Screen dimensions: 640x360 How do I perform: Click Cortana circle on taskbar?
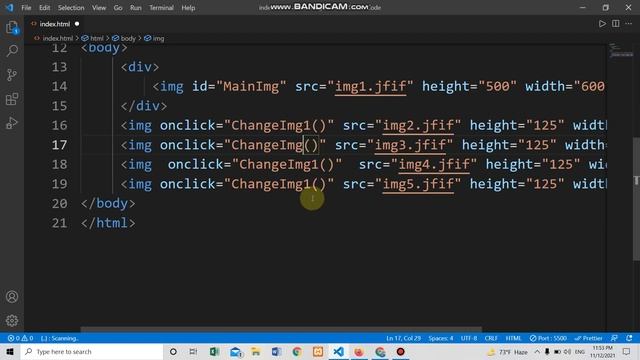pyautogui.click(x=173, y=351)
